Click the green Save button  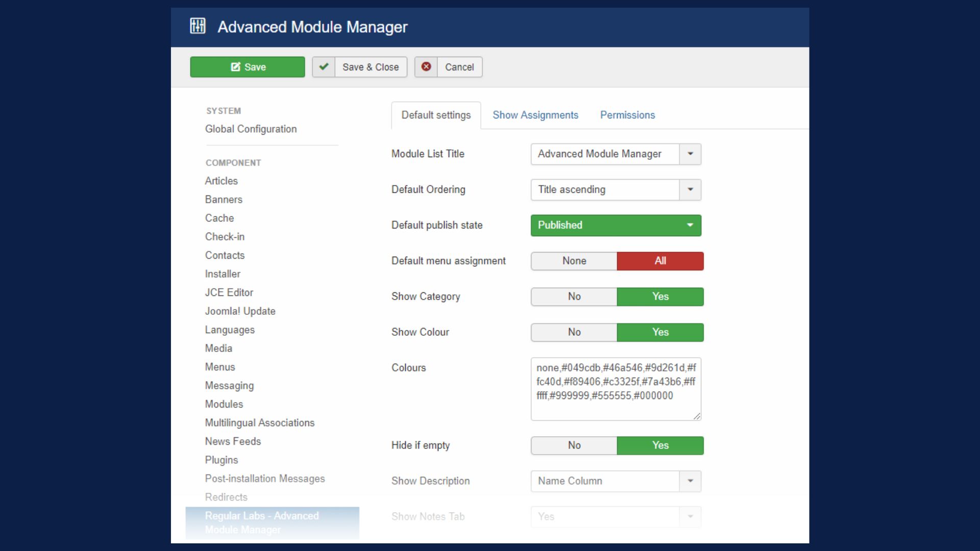pos(248,67)
